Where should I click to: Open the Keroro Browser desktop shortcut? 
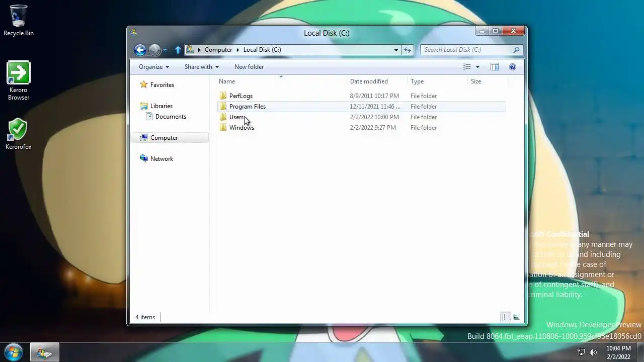click(19, 81)
